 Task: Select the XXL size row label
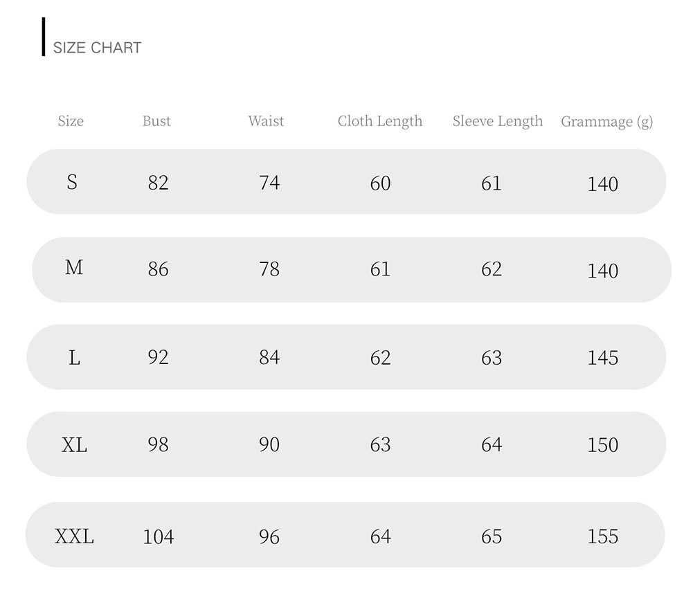tap(74, 536)
